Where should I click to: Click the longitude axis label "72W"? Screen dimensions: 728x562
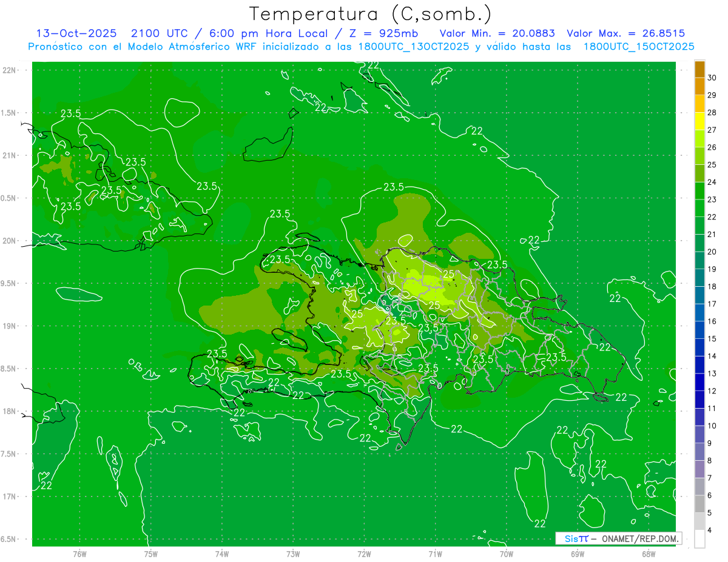point(364,554)
